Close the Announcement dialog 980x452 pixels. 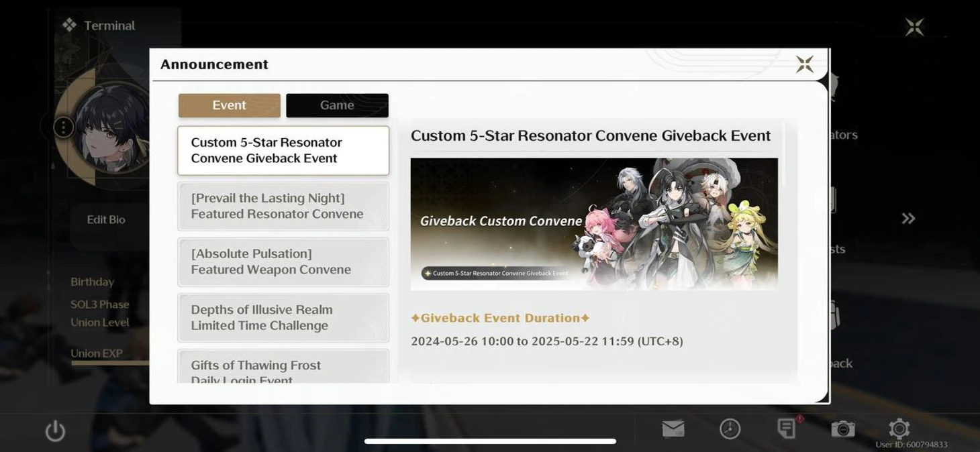(x=804, y=64)
